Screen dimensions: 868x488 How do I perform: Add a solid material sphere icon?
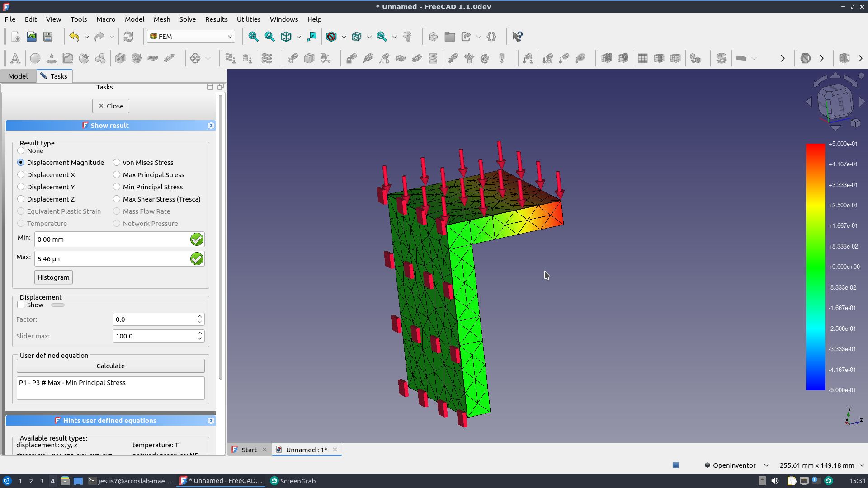35,58
